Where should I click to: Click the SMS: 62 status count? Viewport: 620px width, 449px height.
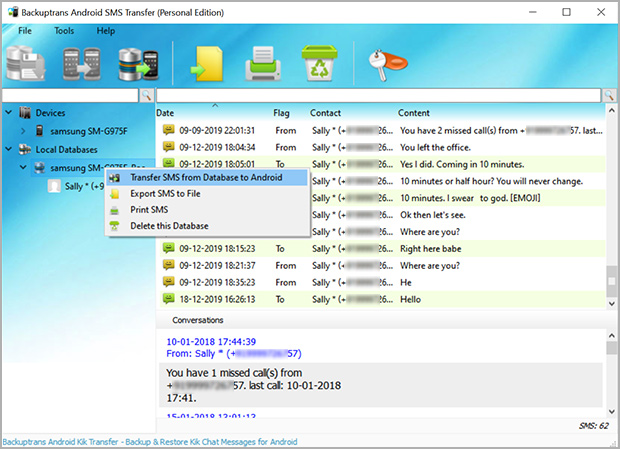pyautogui.click(x=594, y=426)
